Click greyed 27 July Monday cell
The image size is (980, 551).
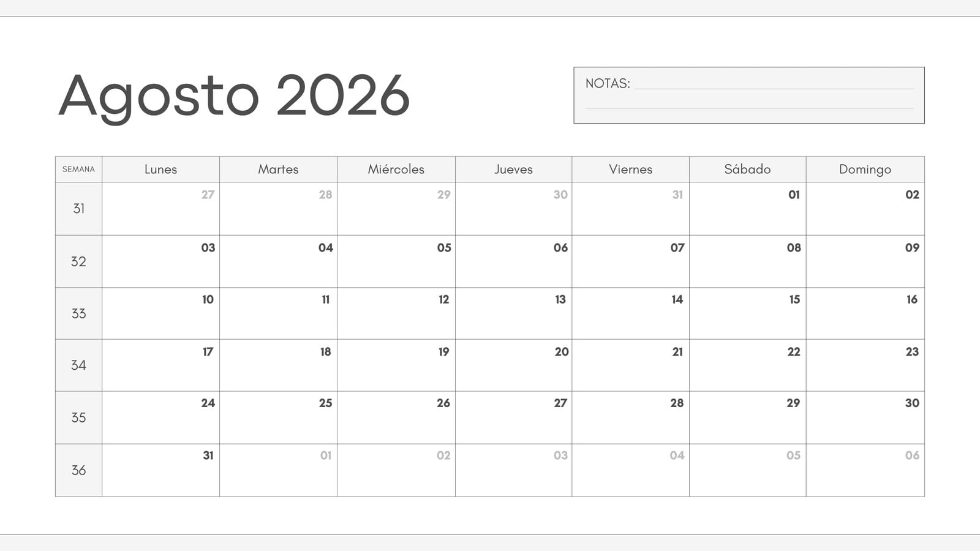(160, 209)
